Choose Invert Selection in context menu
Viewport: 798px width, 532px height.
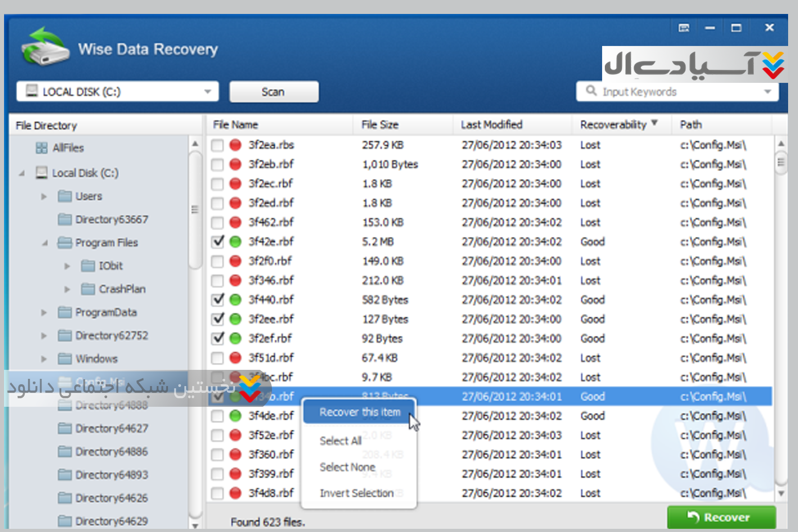tap(356, 493)
